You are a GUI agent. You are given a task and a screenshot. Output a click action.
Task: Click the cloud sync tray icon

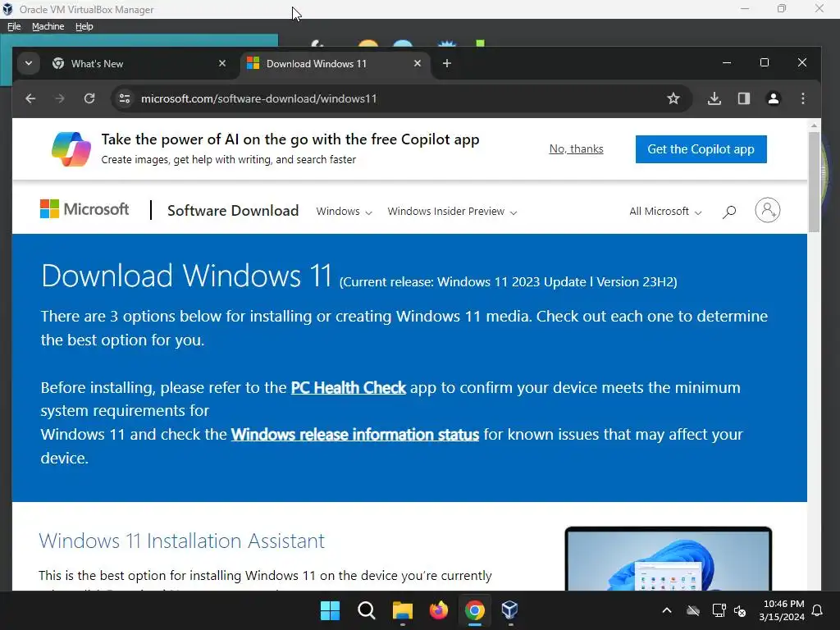(x=693, y=610)
